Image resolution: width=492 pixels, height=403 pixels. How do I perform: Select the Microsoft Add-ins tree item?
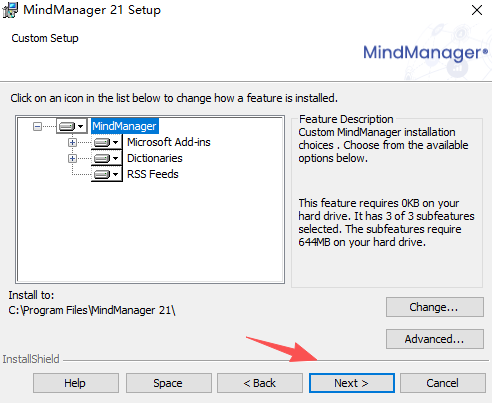[169, 142]
